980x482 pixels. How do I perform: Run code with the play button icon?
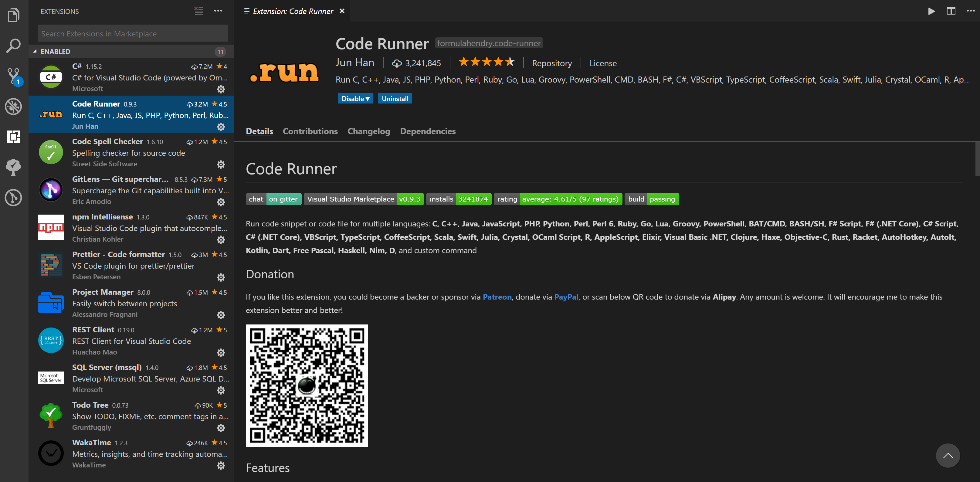pos(931,11)
